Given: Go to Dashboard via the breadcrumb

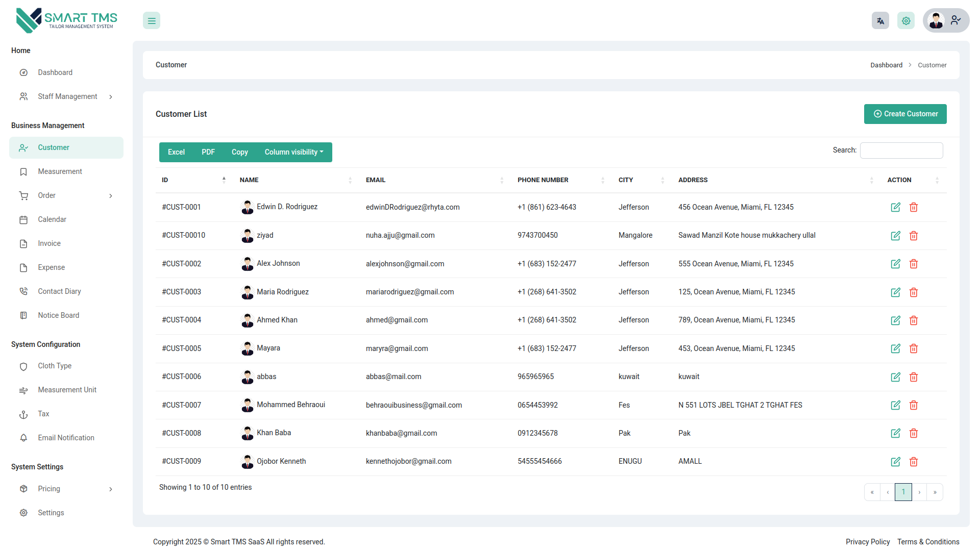Looking at the screenshot, I should [887, 65].
